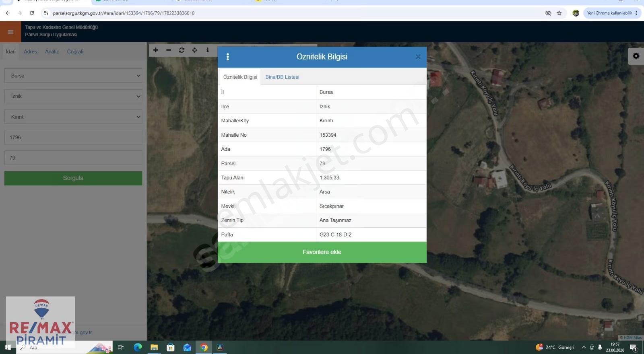Click the Mahalle No value 153394
Screen dimensions: 644x354
pos(328,135)
